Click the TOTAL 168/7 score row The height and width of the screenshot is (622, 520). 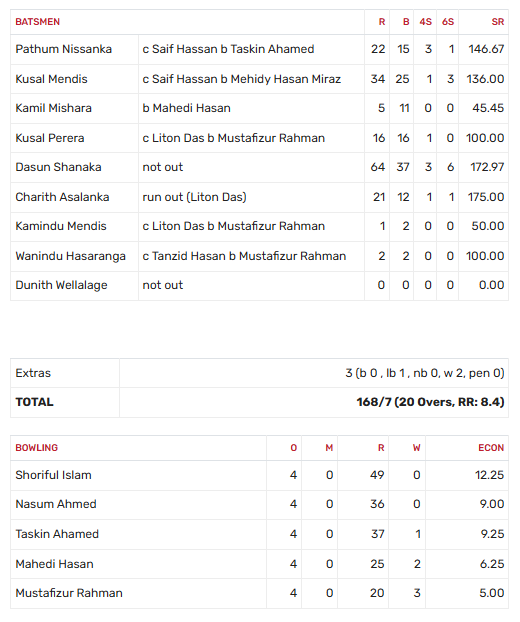(x=259, y=402)
